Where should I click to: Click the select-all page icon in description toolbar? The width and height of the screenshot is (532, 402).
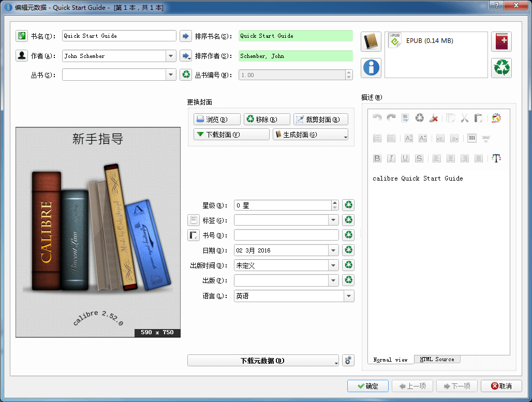point(405,118)
